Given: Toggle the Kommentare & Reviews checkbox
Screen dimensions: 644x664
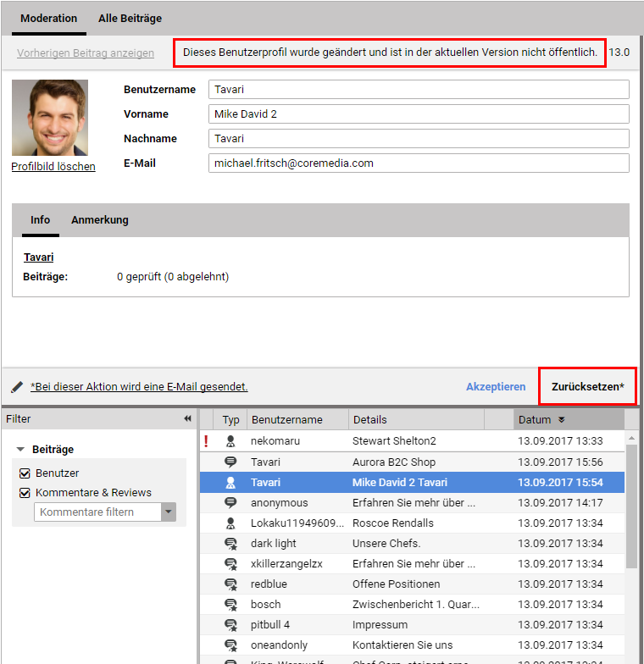Looking at the screenshot, I should coord(25,493).
